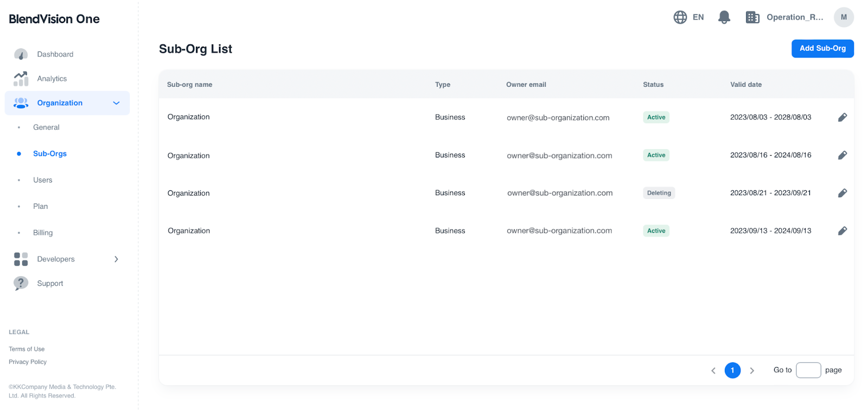The width and height of the screenshot is (868, 410).
Task: Go to Analytics in the sidebar
Action: (x=52, y=79)
